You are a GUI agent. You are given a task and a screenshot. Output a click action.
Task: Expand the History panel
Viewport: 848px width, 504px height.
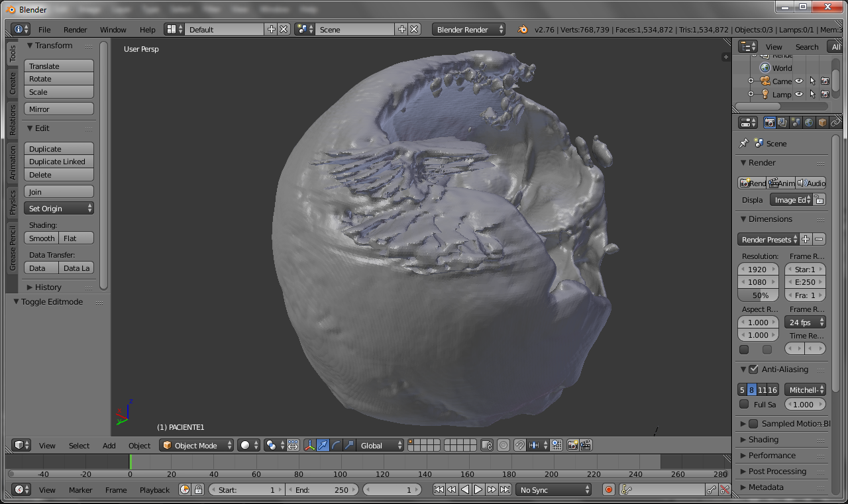click(48, 287)
